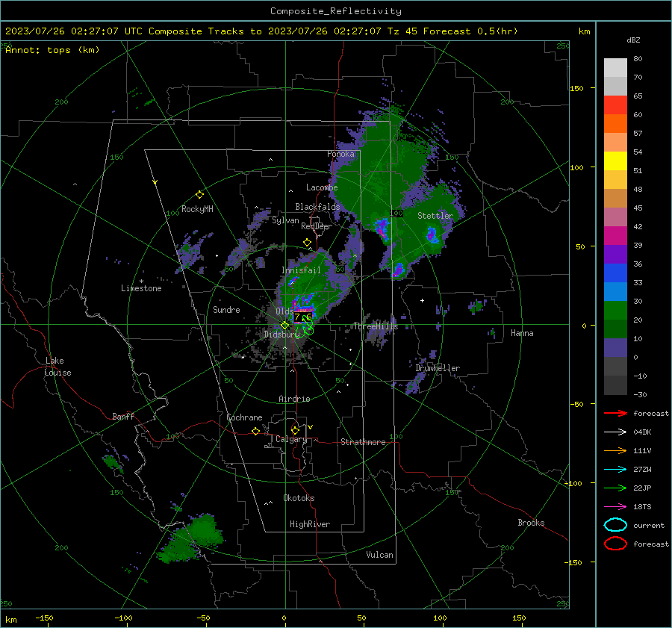Click the cyan current ellipse legend symbol
The width and height of the screenshot is (672, 628).
click(615, 525)
